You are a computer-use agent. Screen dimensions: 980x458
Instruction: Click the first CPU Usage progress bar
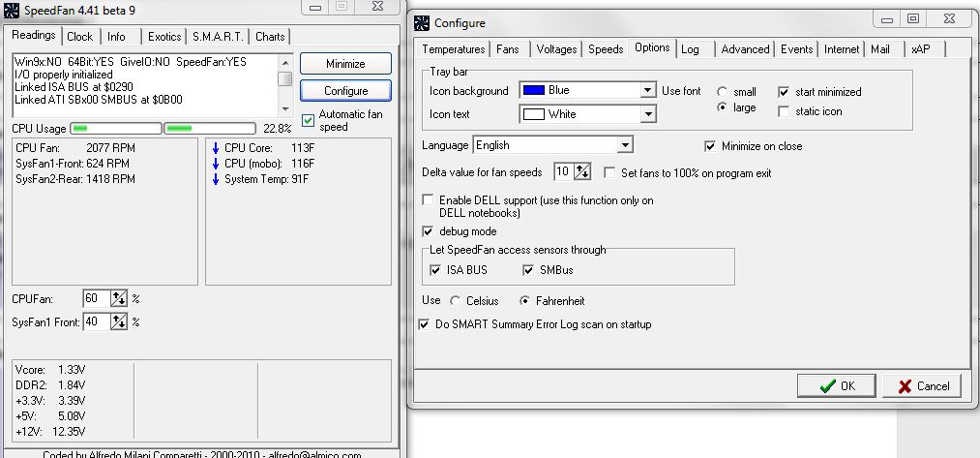coord(116,128)
